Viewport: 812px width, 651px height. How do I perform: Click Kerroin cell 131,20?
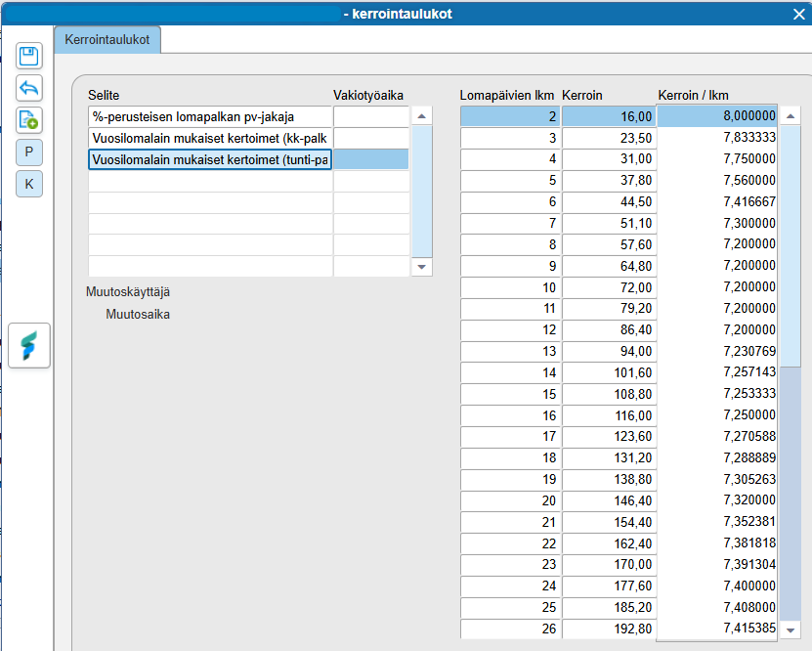(609, 458)
